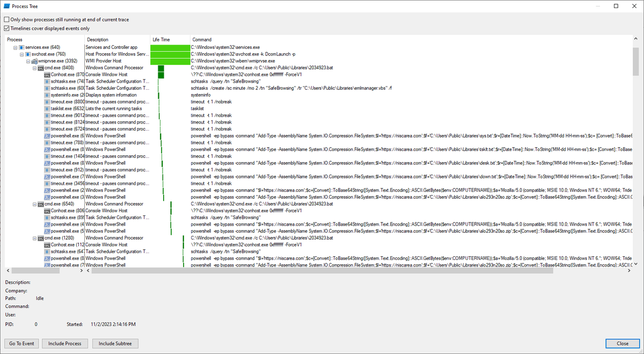
Task: Select 'Services and Controller app' description cell
Action: (112, 48)
